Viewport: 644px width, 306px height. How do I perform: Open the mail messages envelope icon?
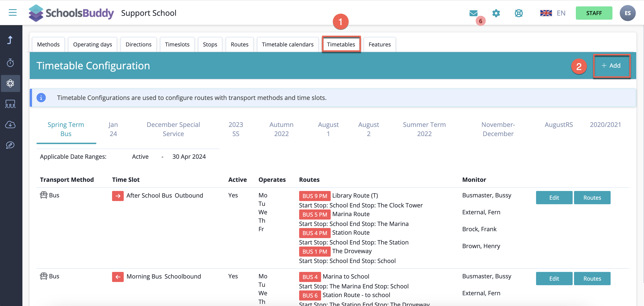click(473, 13)
